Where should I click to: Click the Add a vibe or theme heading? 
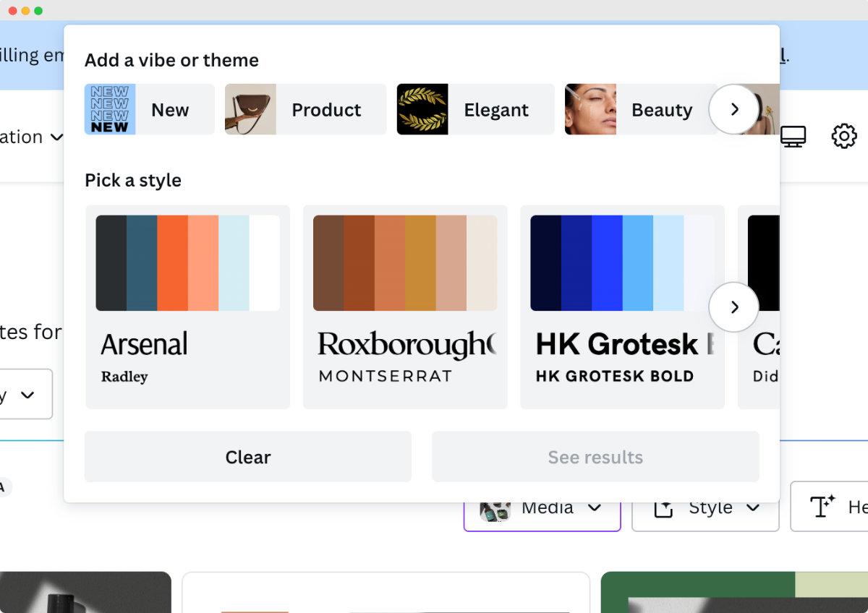pyautogui.click(x=171, y=60)
